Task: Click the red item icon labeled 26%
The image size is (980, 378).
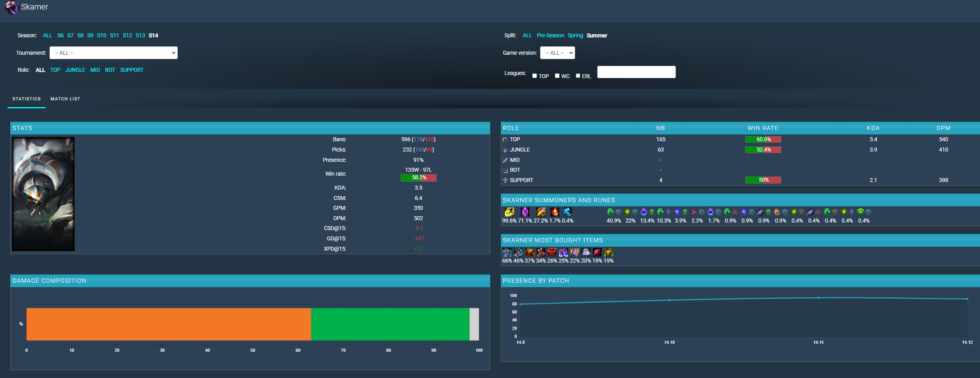Action: [x=552, y=252]
